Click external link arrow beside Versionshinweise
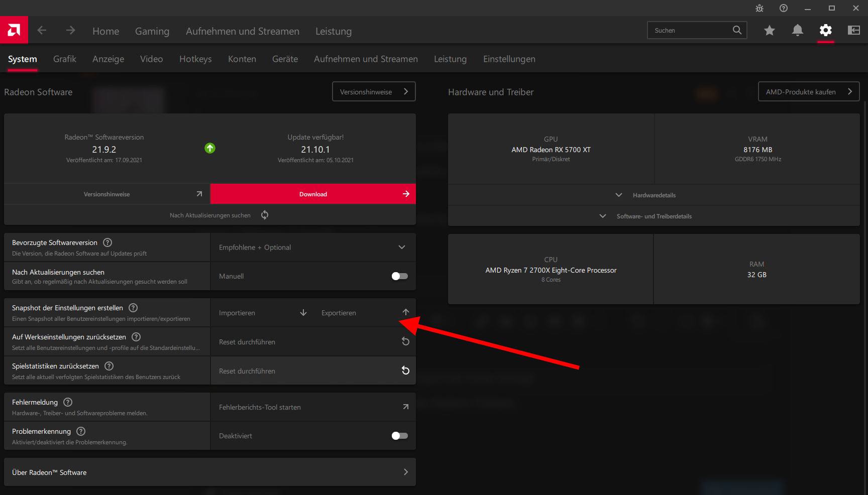Image resolution: width=868 pixels, height=495 pixels. (x=199, y=194)
